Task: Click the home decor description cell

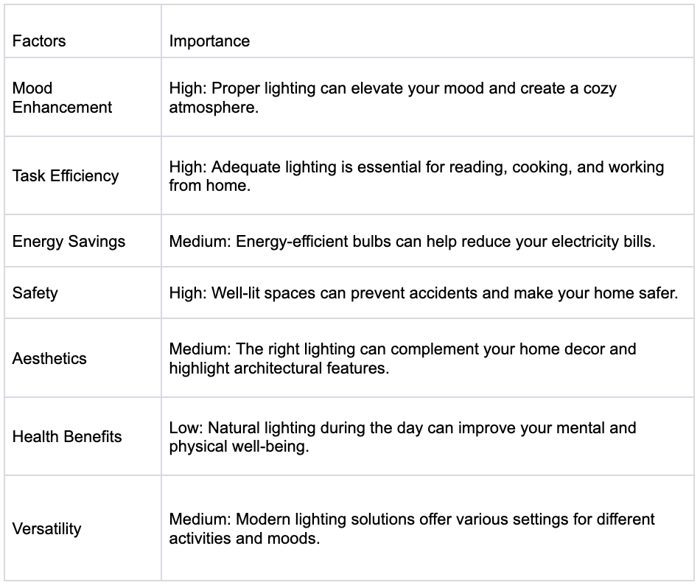Action: (427, 358)
